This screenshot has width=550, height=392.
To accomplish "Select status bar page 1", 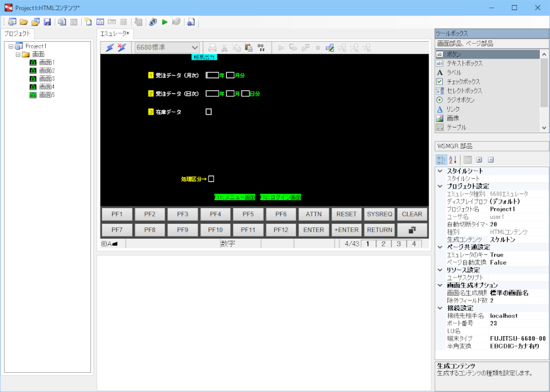I will (368, 244).
